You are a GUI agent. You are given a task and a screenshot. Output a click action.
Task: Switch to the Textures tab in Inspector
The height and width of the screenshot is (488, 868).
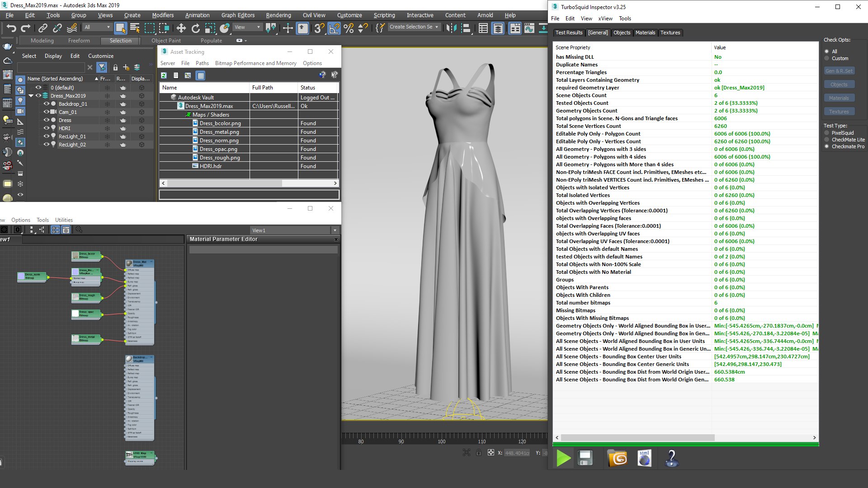[x=670, y=33]
